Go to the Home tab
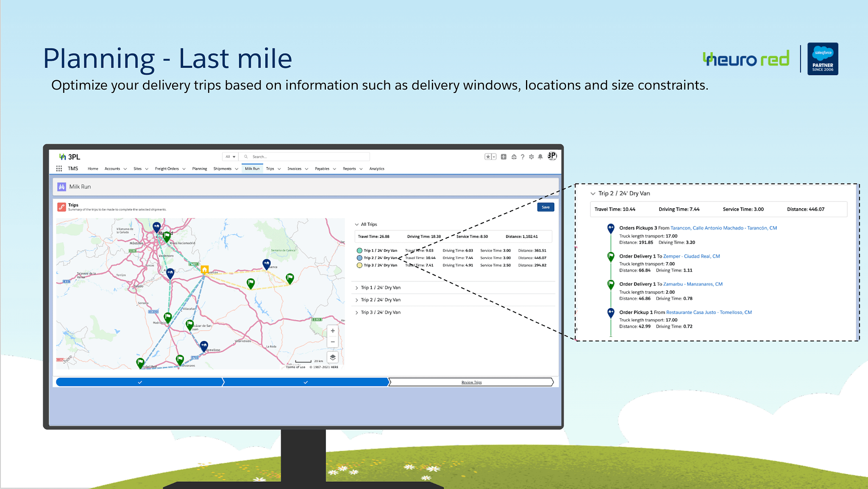The image size is (868, 489). tap(93, 169)
